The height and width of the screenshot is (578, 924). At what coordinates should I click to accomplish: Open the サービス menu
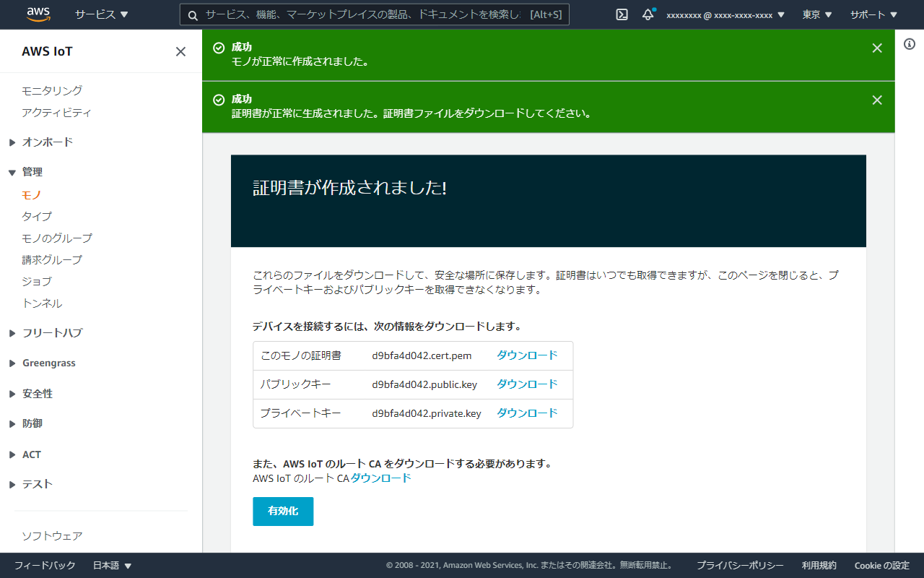point(98,14)
